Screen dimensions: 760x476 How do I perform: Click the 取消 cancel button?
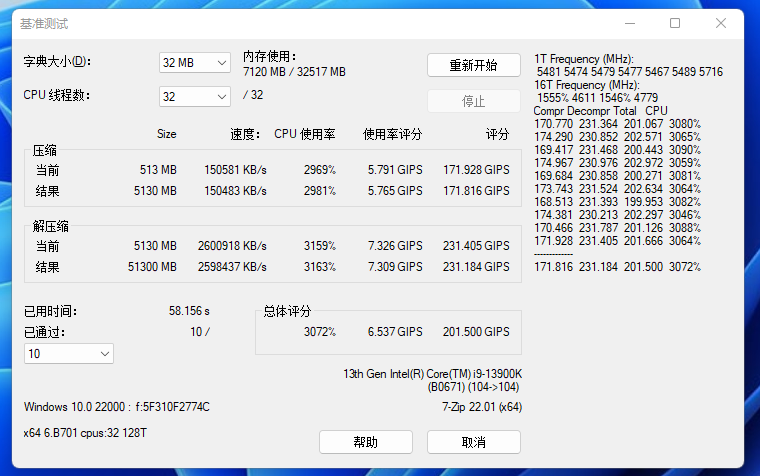click(474, 442)
